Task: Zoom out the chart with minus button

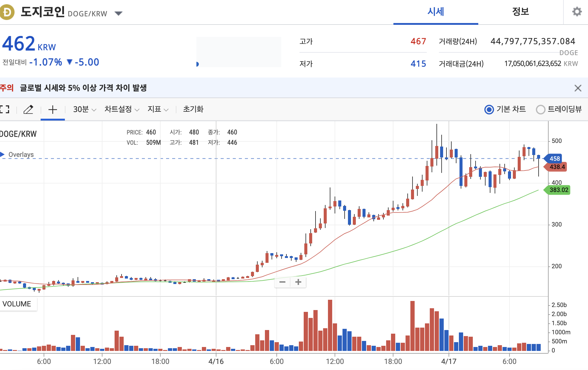Action: pos(282,282)
